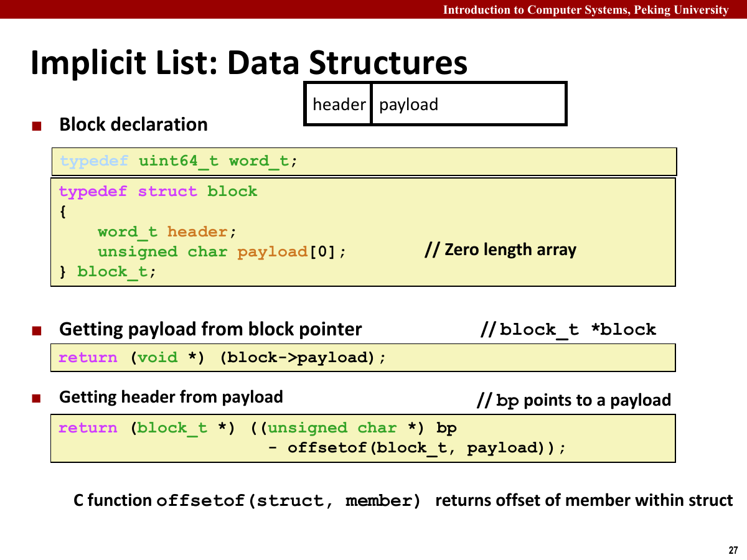Click "return (block_t *) ((unsigned char *) bp" line
This screenshot has height=560, width=747.
[257, 428]
